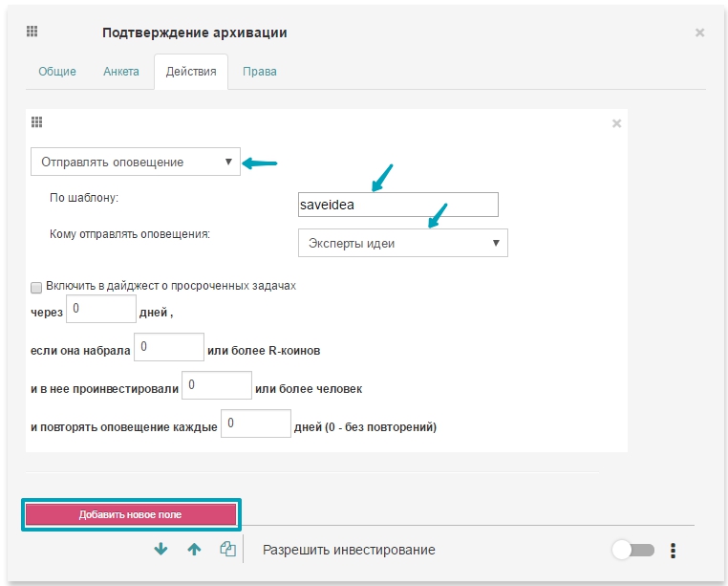Move the stage down with the down arrow
This screenshot has width=728, height=586.
tap(161, 550)
